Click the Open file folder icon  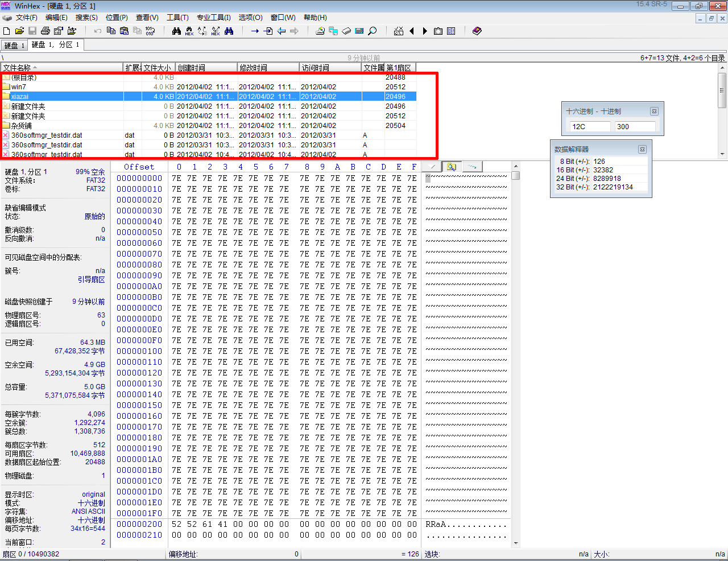point(19,31)
